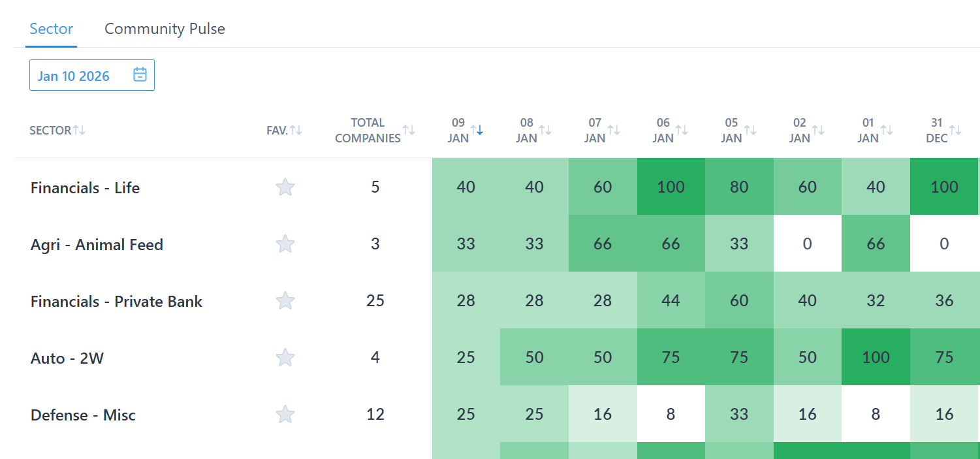Star the Agri - Animal Feed sector

point(285,244)
